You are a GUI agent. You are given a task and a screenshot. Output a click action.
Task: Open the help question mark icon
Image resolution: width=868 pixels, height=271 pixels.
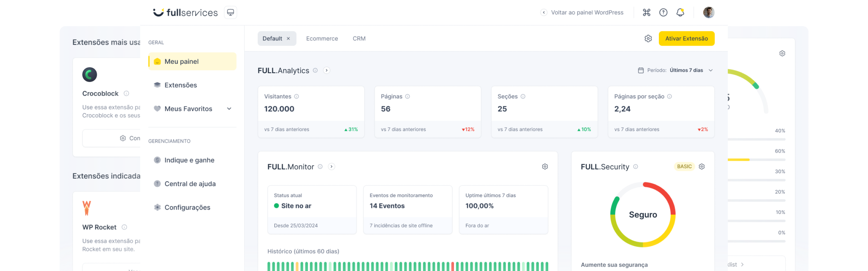[663, 12]
